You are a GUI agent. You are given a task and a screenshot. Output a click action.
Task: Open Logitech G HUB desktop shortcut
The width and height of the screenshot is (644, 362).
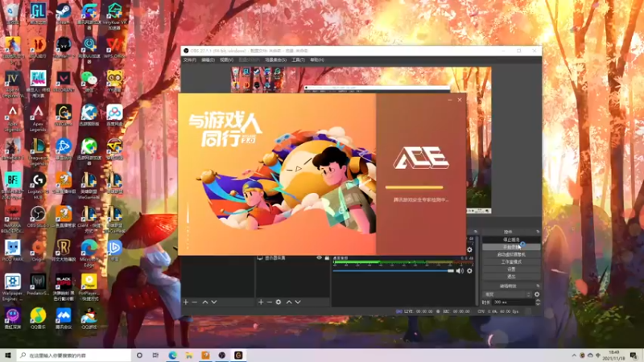pyautogui.click(x=38, y=184)
